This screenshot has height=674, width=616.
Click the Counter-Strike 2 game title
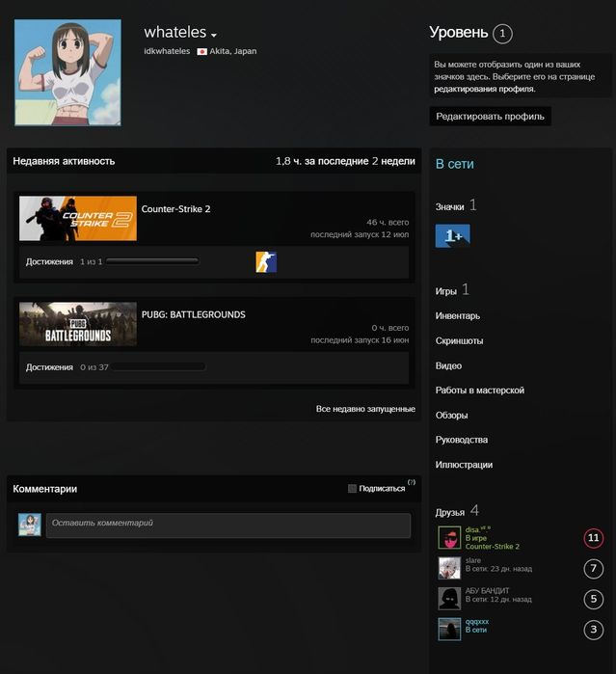pos(175,209)
